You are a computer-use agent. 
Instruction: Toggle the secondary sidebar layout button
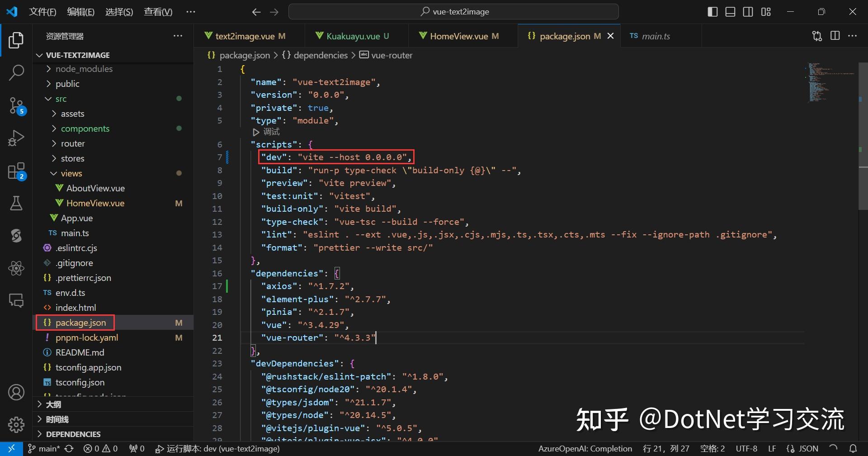[748, 11]
